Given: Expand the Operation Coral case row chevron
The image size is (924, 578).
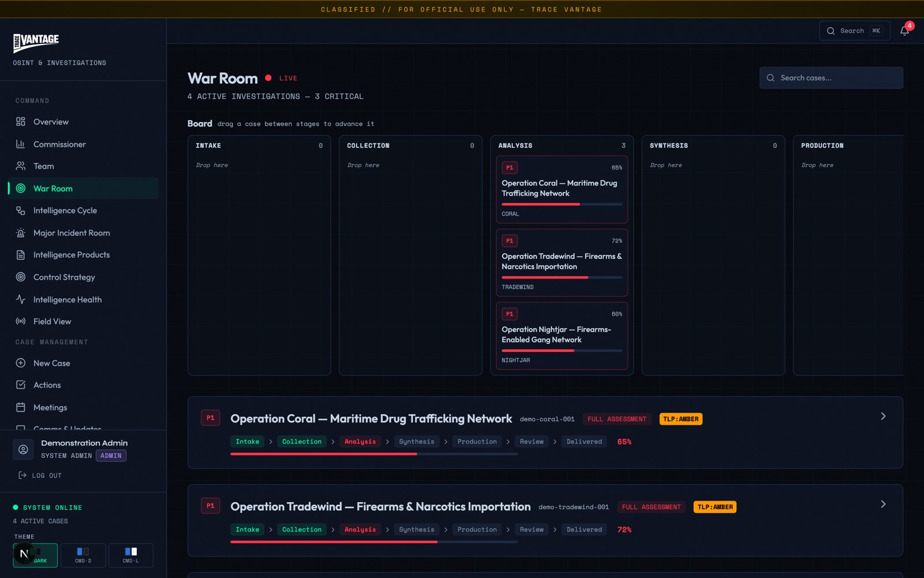Looking at the screenshot, I should point(883,416).
